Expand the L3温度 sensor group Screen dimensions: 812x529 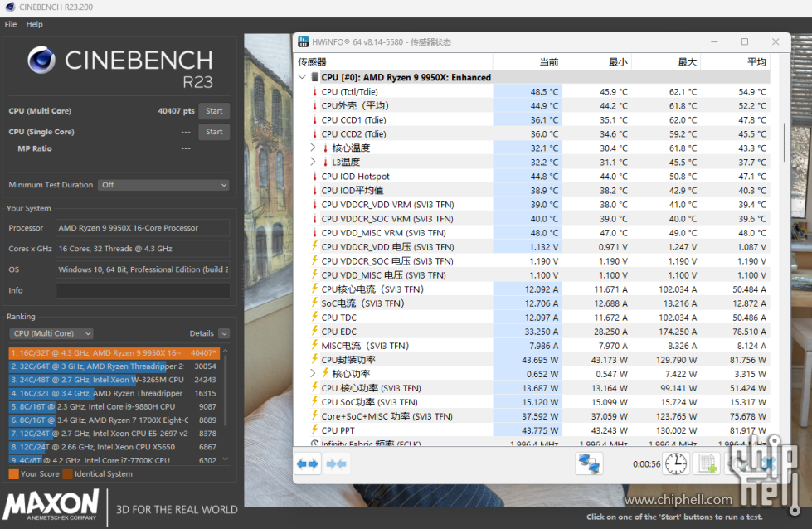[x=313, y=162]
